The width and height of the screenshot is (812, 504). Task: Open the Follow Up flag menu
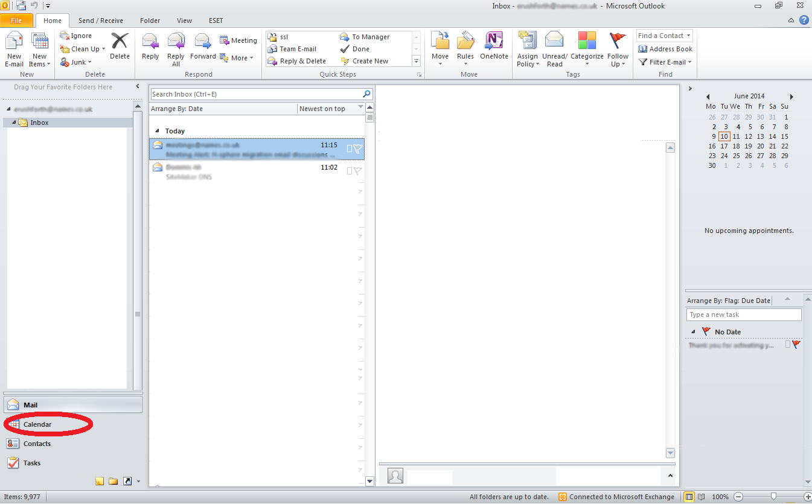pyautogui.click(x=618, y=49)
